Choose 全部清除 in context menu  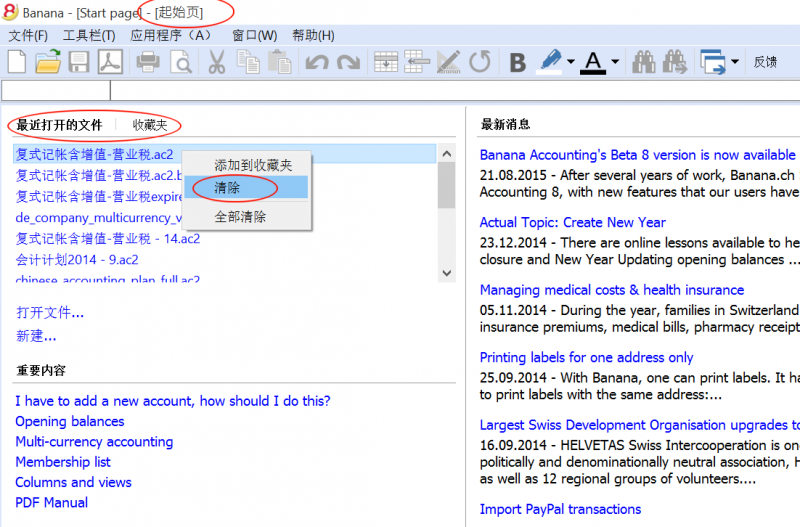[x=246, y=217]
